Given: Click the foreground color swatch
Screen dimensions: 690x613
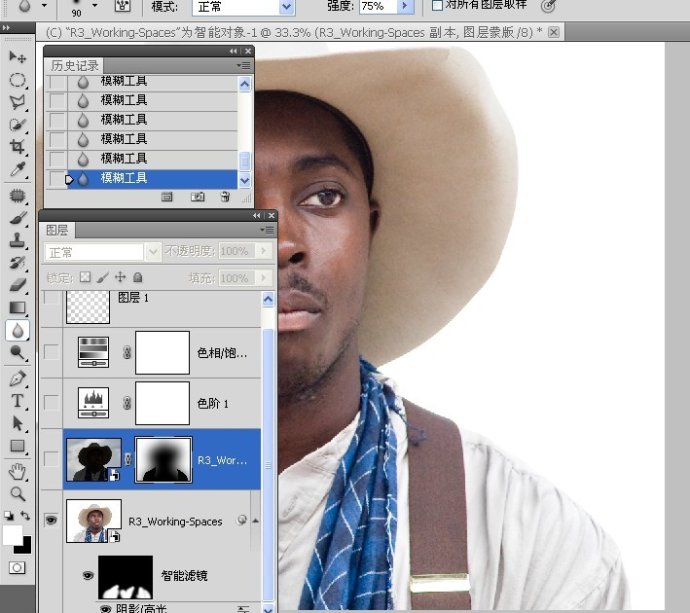Looking at the screenshot, I should [12, 535].
